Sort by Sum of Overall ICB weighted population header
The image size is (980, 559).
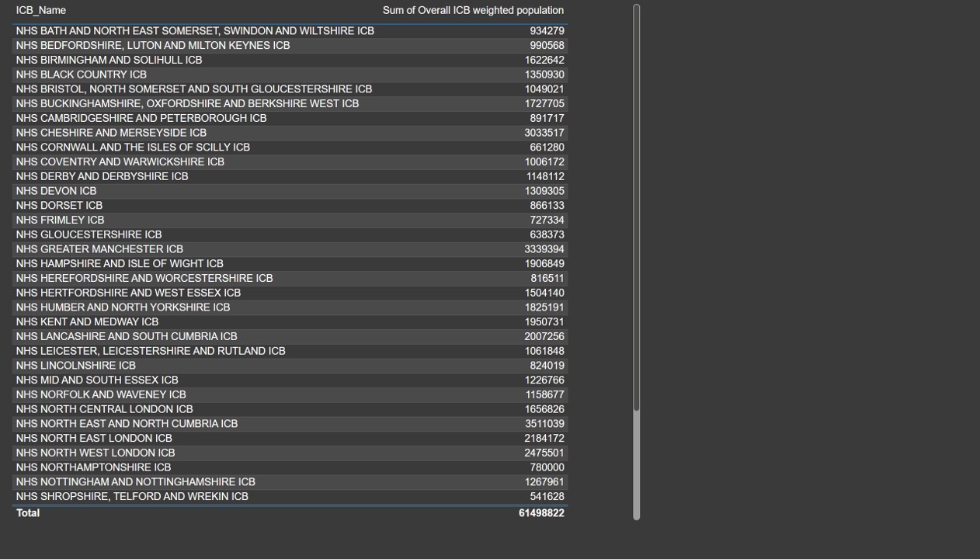(x=473, y=10)
